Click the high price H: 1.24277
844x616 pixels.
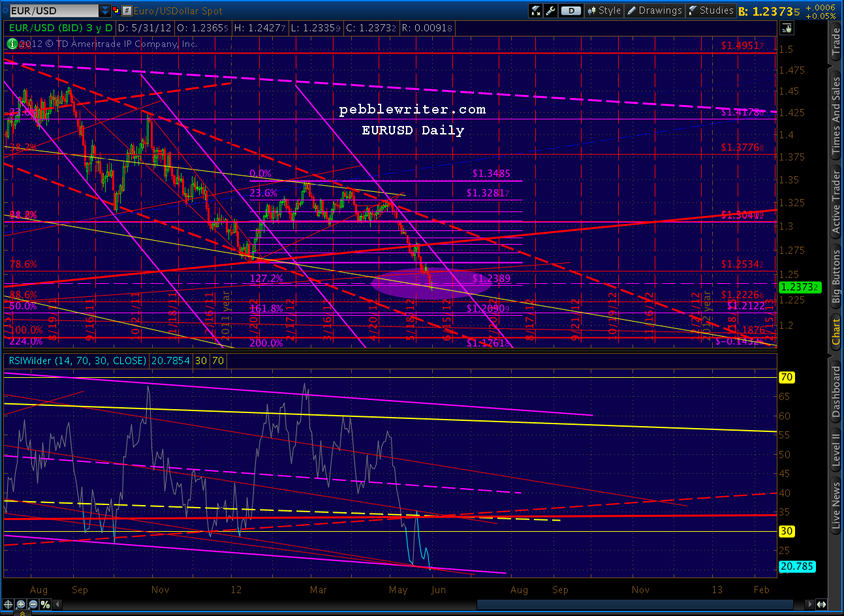click(260, 28)
